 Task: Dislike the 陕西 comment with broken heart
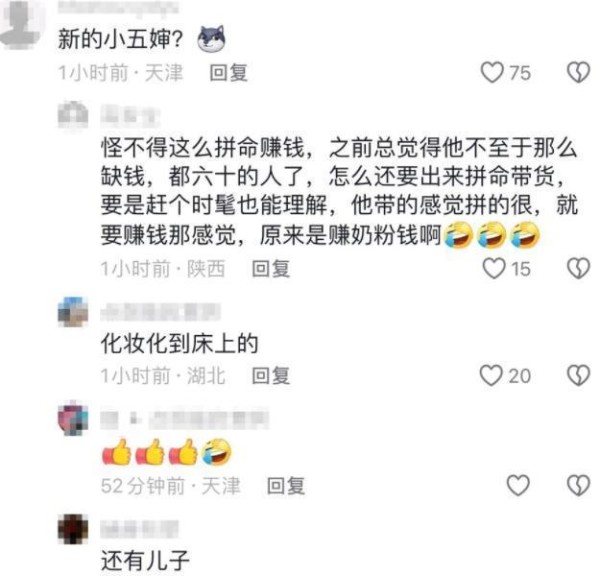(x=578, y=268)
